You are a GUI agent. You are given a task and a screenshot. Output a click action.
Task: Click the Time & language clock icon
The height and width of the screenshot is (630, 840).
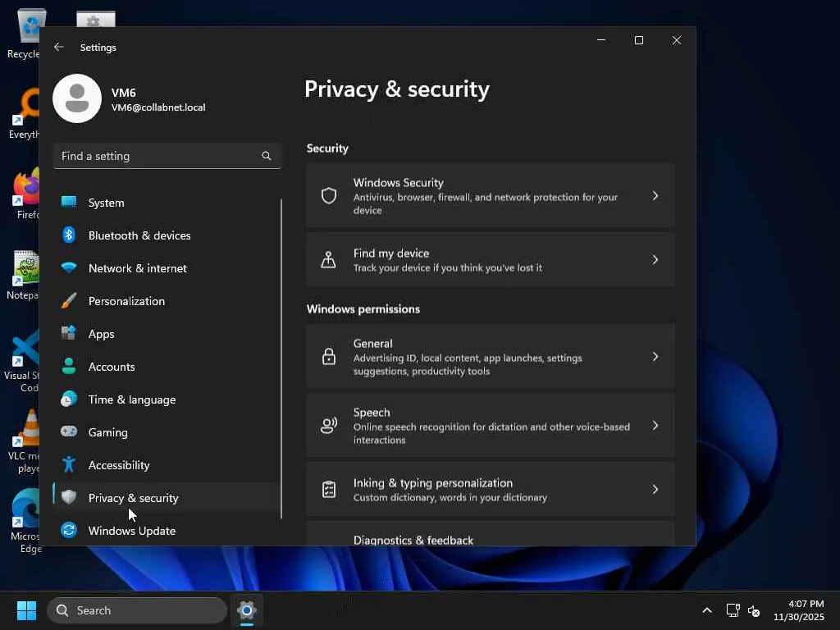pyautogui.click(x=69, y=399)
